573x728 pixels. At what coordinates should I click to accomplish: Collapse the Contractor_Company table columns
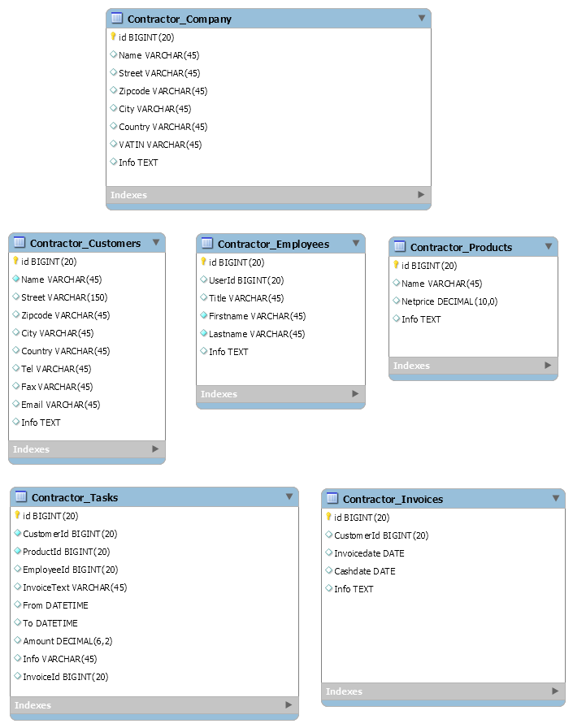pos(421,18)
